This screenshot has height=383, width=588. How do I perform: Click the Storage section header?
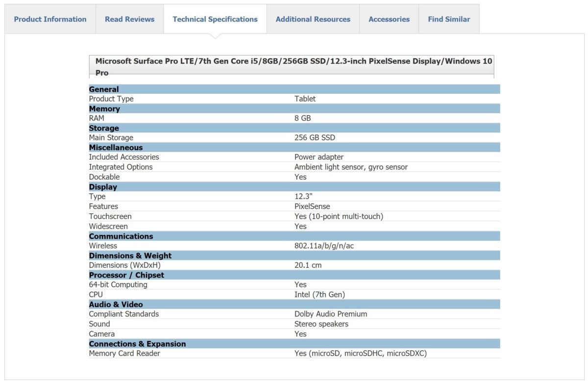[x=294, y=128]
